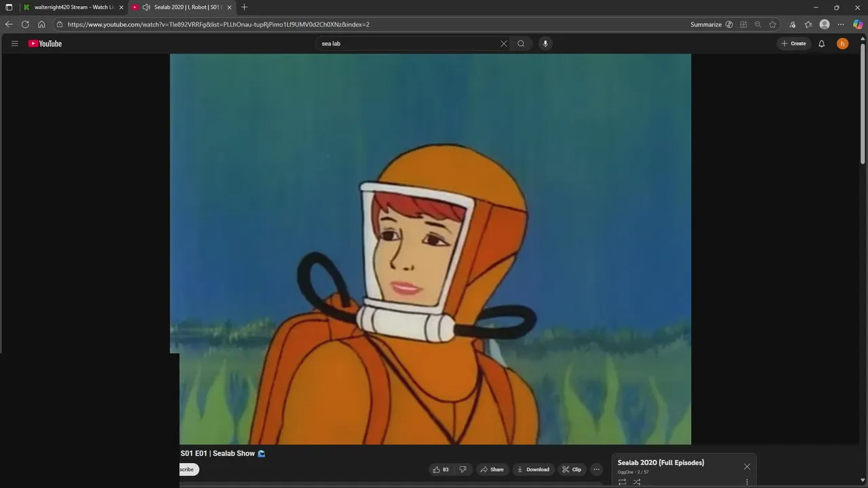Close the Sealab 2020 browser tab
Viewport: 868px width, 488px height.
tap(229, 7)
